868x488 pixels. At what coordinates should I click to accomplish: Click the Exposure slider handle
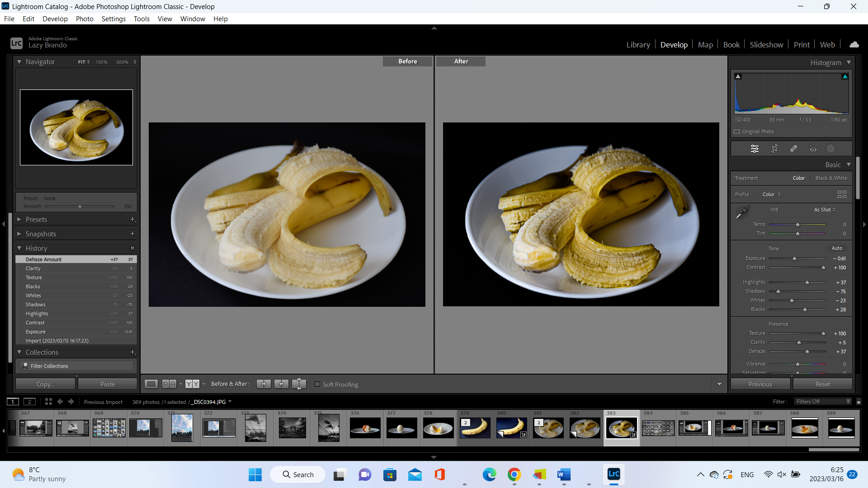coord(794,258)
